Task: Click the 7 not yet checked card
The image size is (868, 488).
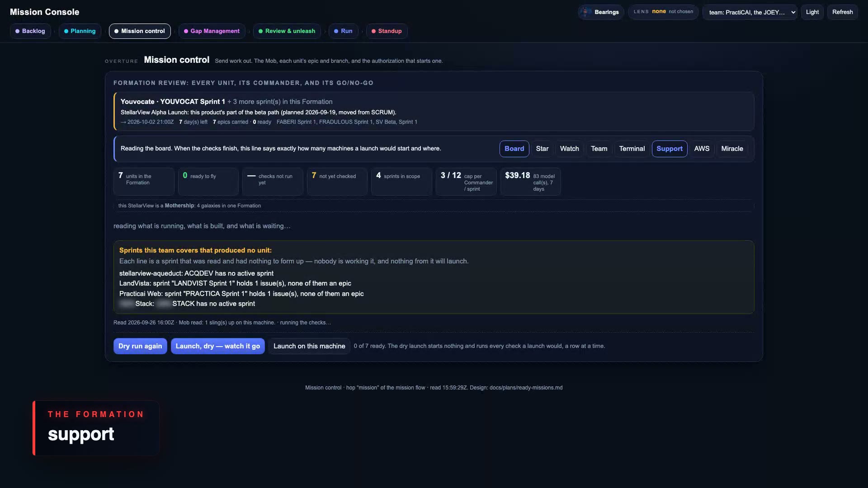Action: 337,182
